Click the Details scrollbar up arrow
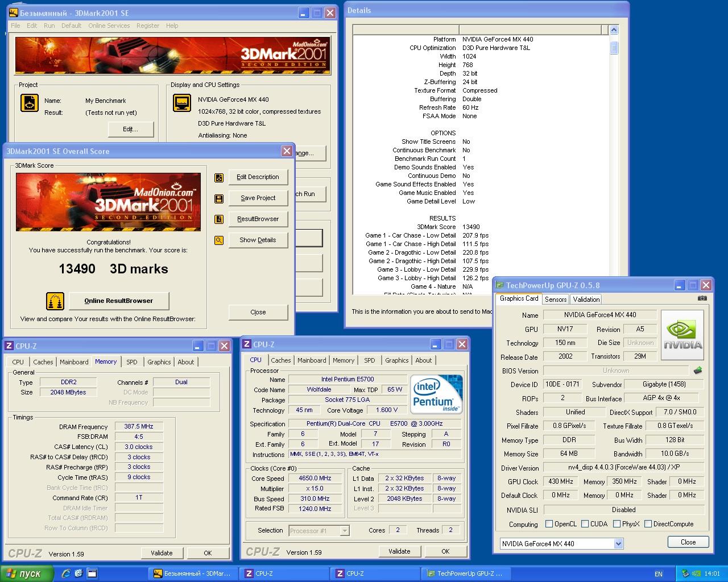Viewport: 728px width, 582px height. [x=614, y=30]
